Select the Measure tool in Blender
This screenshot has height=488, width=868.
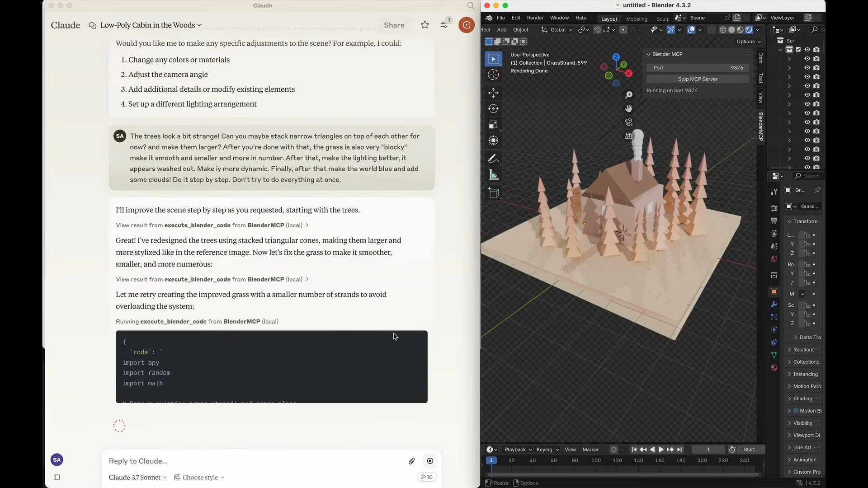[x=493, y=175]
